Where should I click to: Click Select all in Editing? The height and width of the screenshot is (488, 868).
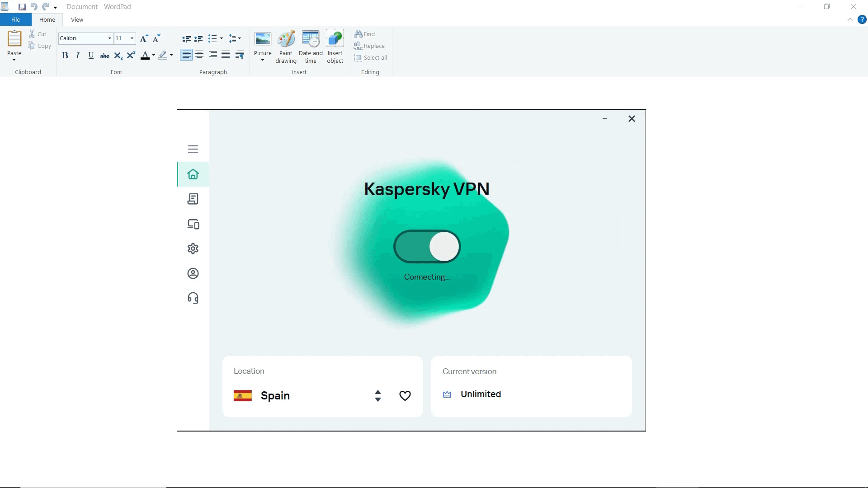[x=371, y=58]
